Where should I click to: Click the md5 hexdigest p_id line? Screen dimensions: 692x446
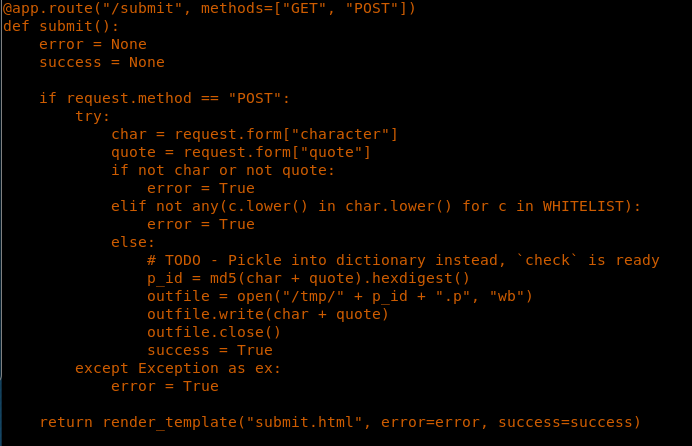tap(308, 278)
